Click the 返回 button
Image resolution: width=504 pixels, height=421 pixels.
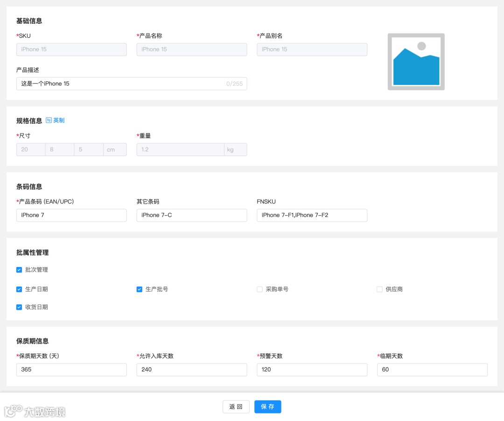pos(236,407)
